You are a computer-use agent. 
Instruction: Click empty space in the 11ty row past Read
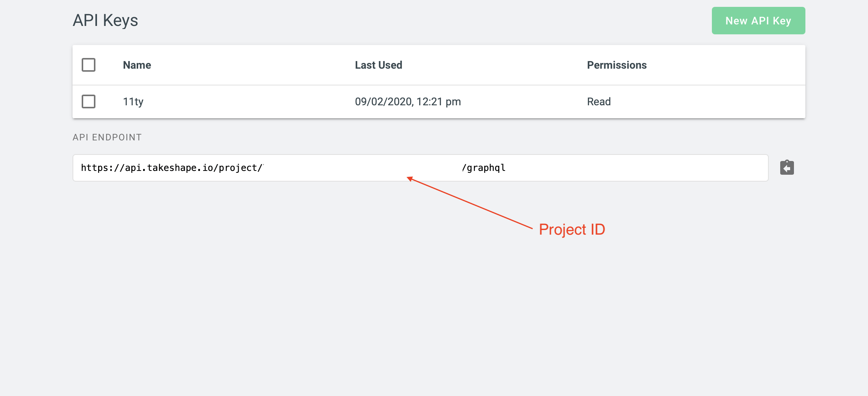click(706, 102)
